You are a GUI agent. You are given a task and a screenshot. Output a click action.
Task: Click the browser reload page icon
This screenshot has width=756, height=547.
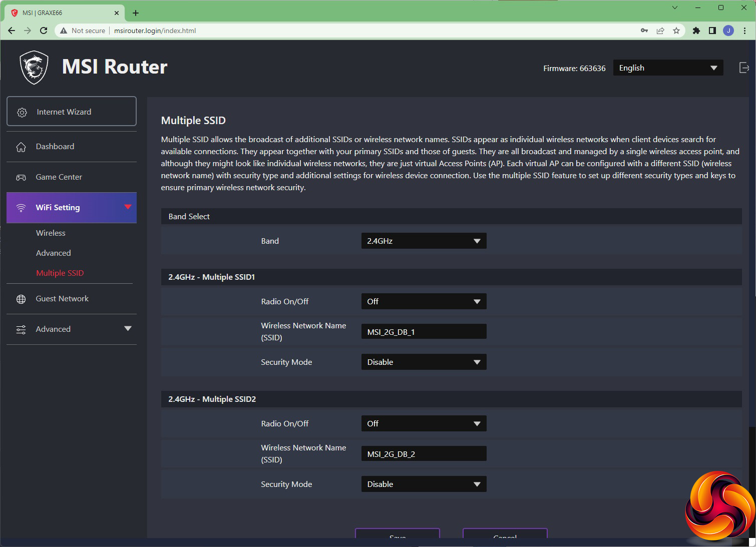(x=44, y=31)
